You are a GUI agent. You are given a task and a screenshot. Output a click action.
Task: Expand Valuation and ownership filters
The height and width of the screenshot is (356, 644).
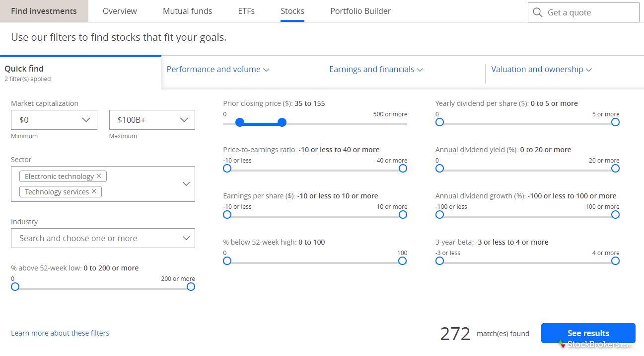pos(541,70)
